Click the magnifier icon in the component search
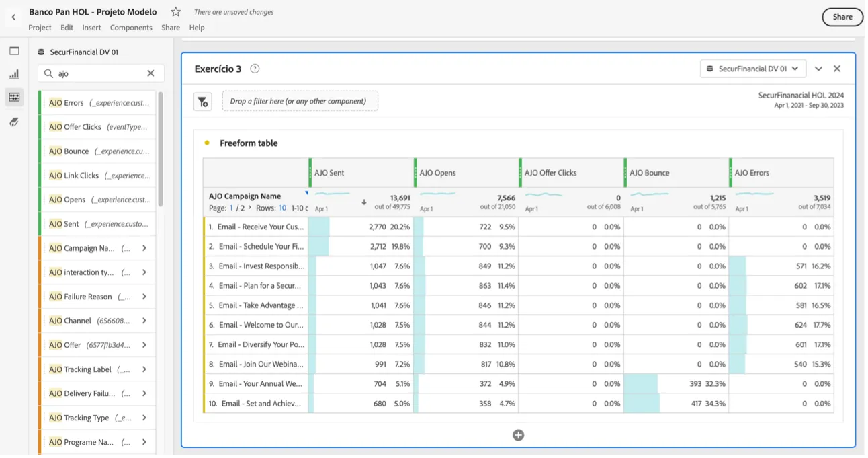This screenshot has height=458, width=868. 48,73
